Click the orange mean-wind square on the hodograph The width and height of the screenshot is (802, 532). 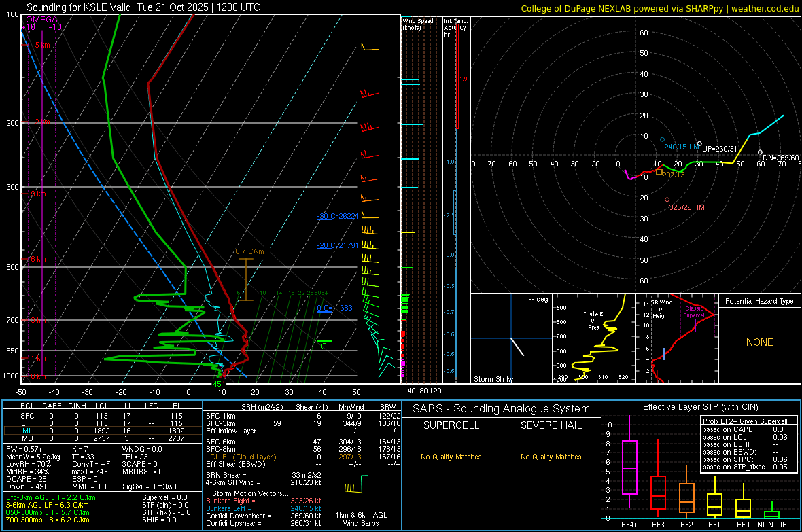(659, 173)
